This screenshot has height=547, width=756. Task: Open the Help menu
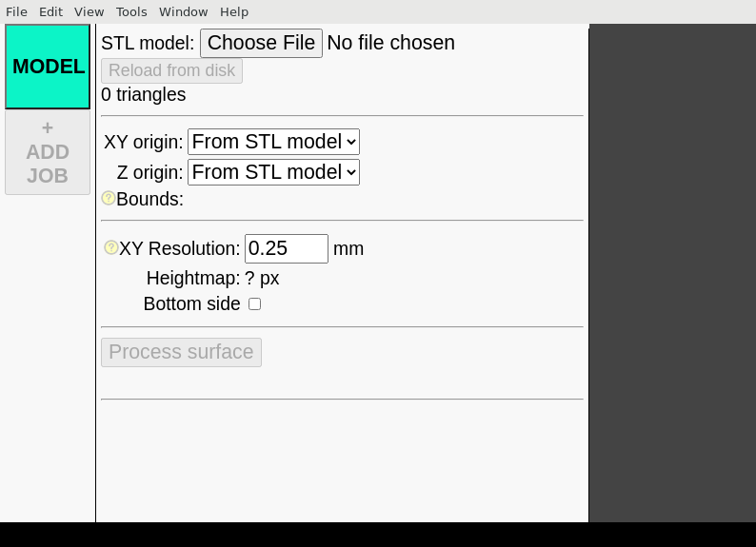tap(234, 11)
